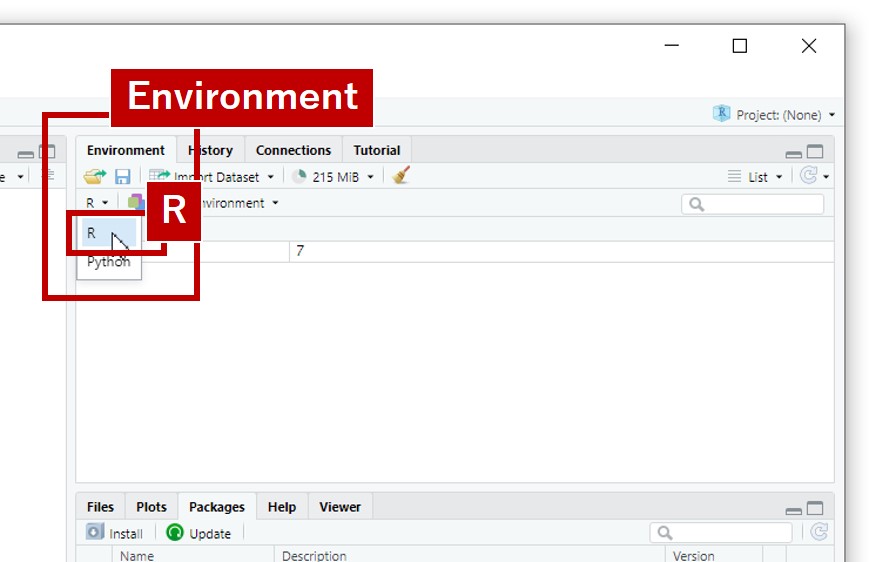Choose Python from the language dropdown list

coord(108,262)
